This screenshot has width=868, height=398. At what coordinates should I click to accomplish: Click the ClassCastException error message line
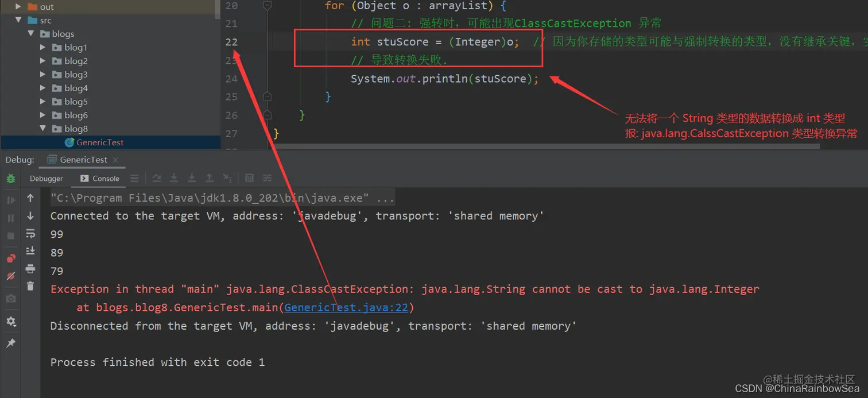tap(405, 289)
